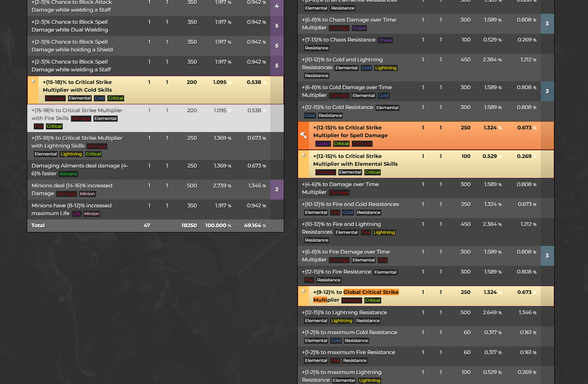
Task: Select the Minions have increased maximum Life modifier
Action: click(155, 210)
